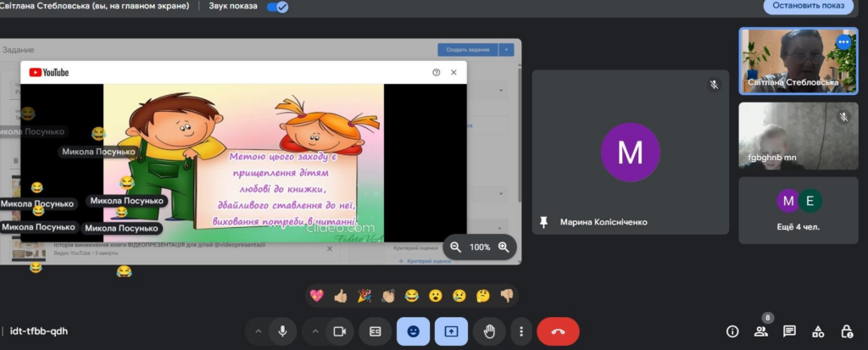This screenshot has height=350, width=868.
Task: Send crying face reaction
Action: (459, 296)
